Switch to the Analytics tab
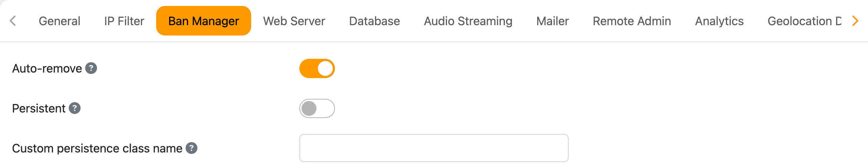Viewport: 868px width, 168px height. [x=719, y=21]
